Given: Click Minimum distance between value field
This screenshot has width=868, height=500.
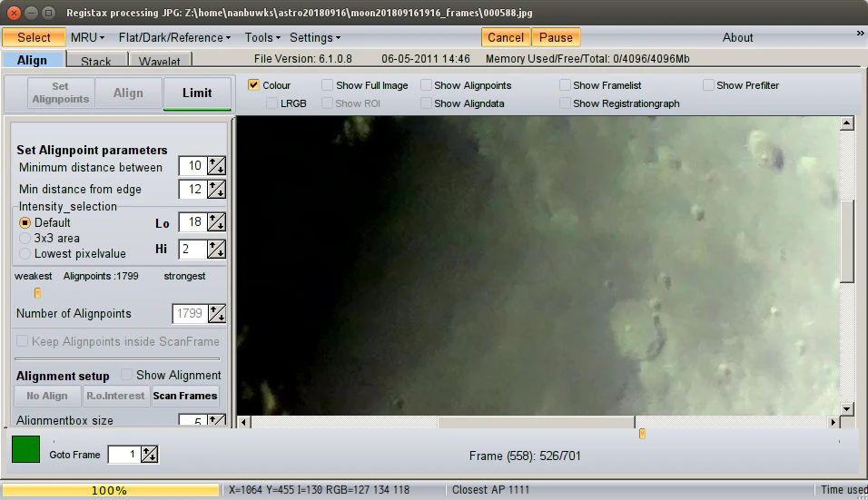Looking at the screenshot, I should [x=192, y=165].
